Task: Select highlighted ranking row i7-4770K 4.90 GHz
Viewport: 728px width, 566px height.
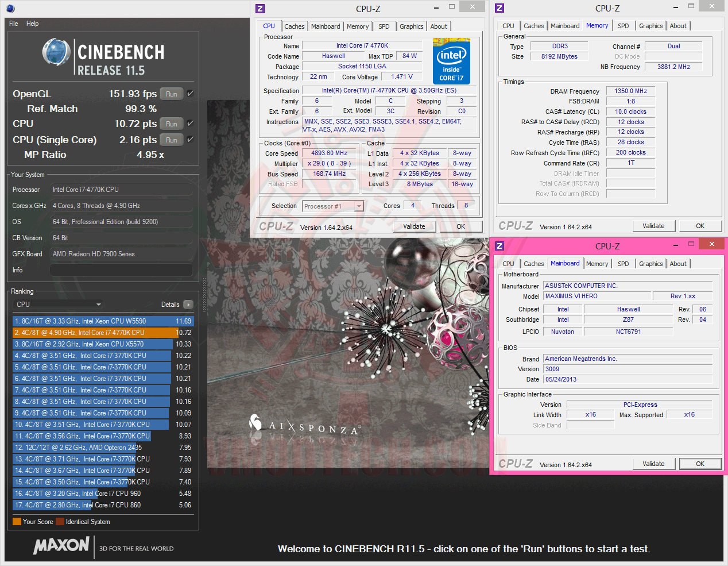Action: (103, 333)
